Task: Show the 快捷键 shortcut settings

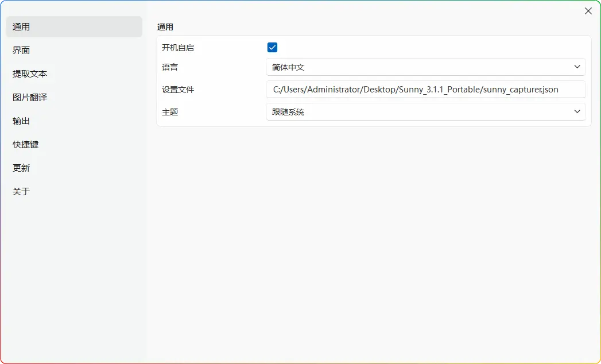Action: pos(26,145)
